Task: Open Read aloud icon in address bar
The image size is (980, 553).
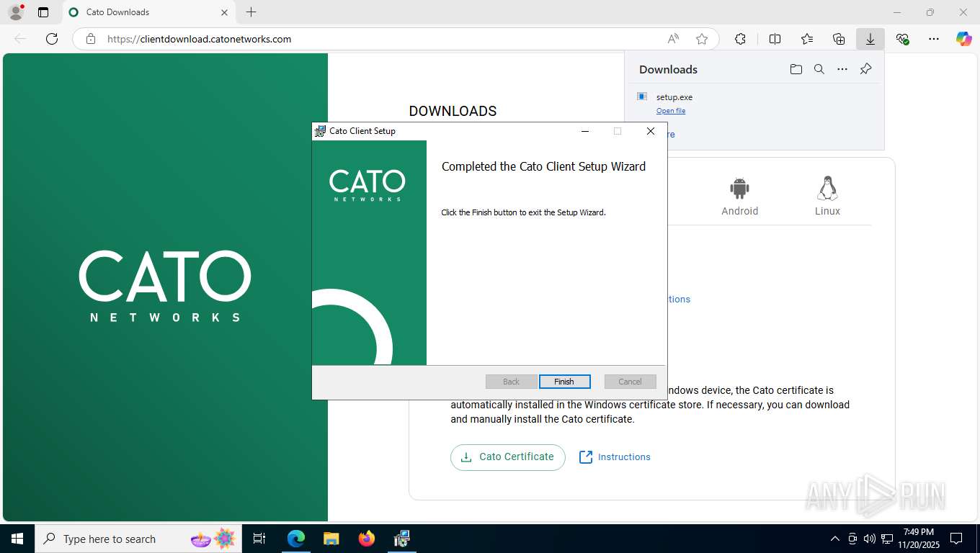Action: 673,39
